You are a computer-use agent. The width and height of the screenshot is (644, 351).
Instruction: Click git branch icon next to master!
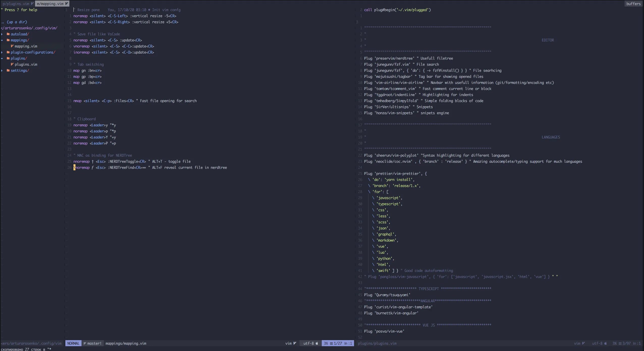click(85, 343)
